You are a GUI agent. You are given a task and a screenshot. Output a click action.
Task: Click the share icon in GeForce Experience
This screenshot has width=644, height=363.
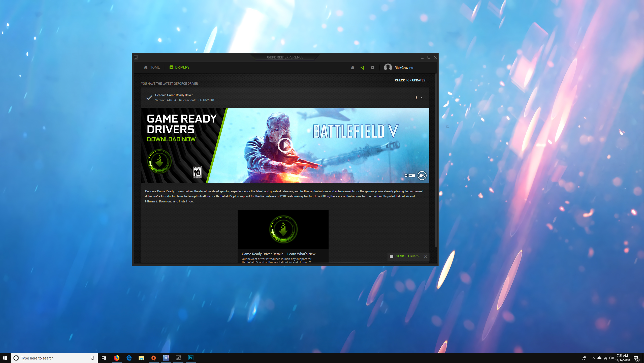[x=363, y=67]
